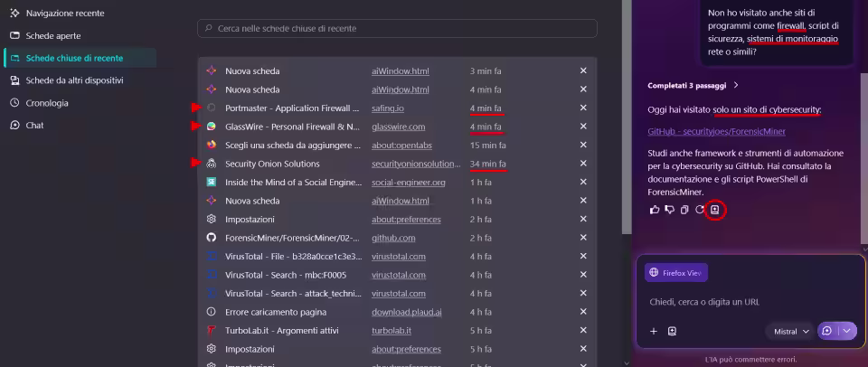Screen dimensions: 868x367
Task: Click the gear icon of Impostazioni 2 h fa
Action: pyautogui.click(x=211, y=219)
